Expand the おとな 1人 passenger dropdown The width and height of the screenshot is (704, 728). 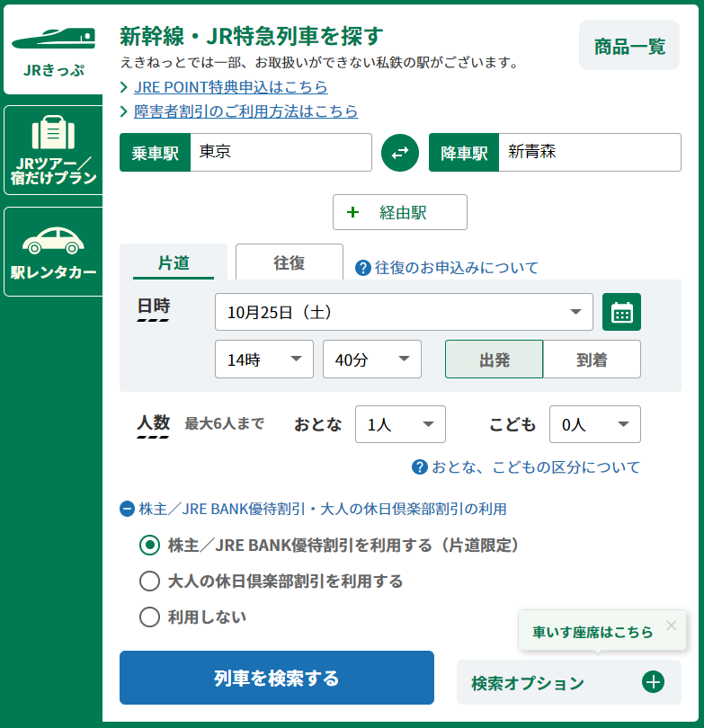coord(400,424)
